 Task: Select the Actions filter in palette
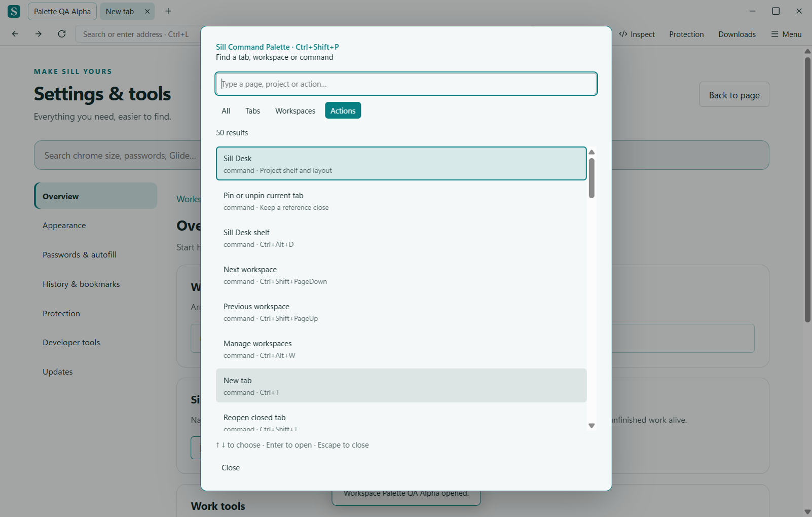tap(343, 110)
